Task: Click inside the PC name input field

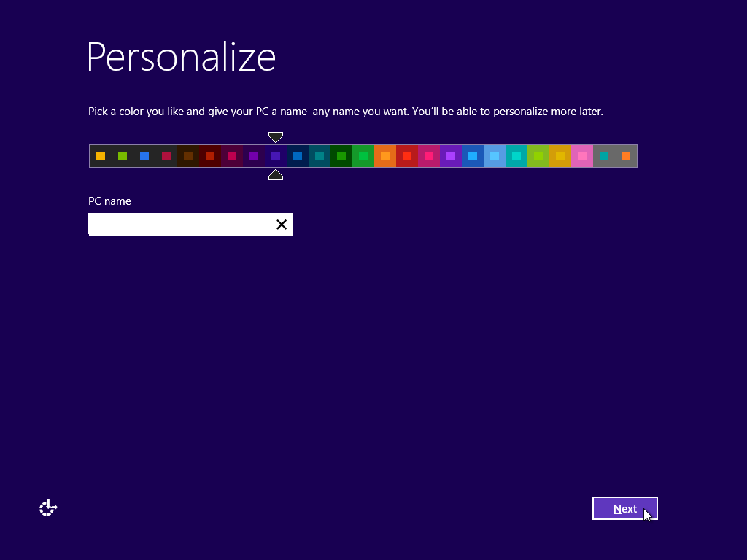Action: point(182,225)
